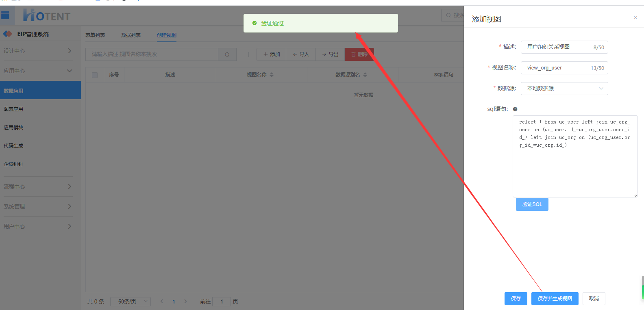This screenshot has width=644, height=310.
Task: Click the sql语句 help question icon
Action: [x=515, y=109]
